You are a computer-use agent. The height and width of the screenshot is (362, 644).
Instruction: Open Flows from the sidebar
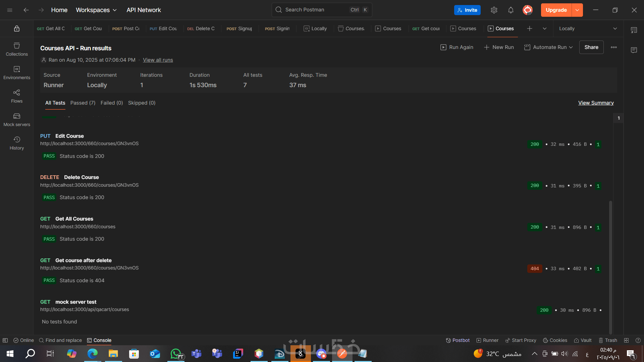[16, 96]
